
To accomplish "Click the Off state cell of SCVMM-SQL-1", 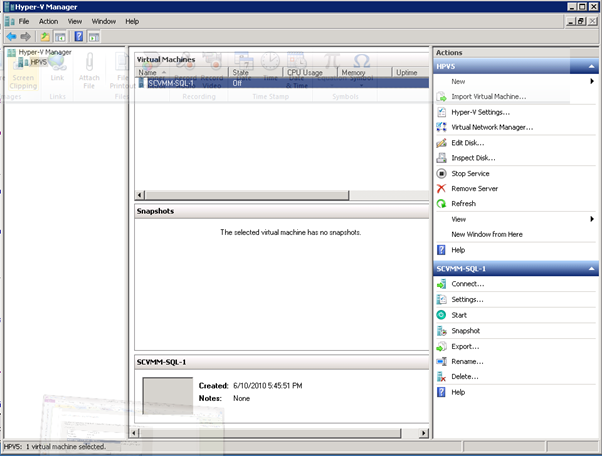I will 237,83.
